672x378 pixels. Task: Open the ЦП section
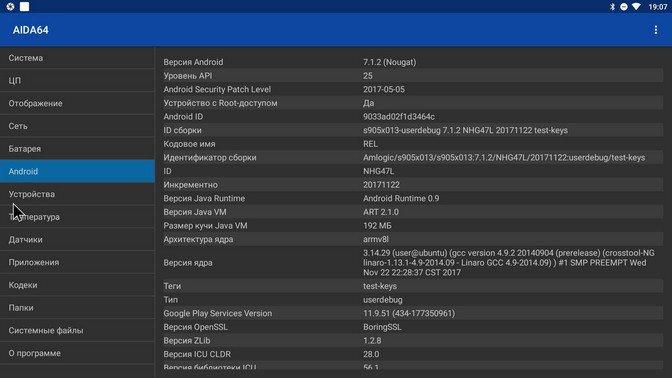(x=77, y=81)
